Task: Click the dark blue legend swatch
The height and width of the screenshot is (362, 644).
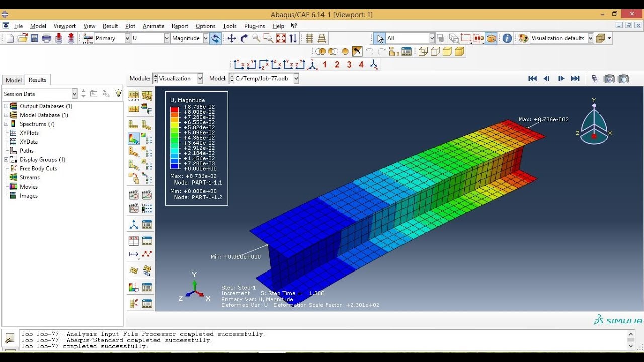Action: [x=175, y=166]
